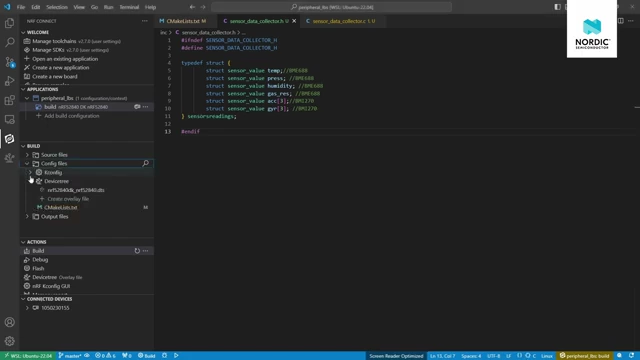
Task: Expand the Kconfig node
Action: pos(30,172)
